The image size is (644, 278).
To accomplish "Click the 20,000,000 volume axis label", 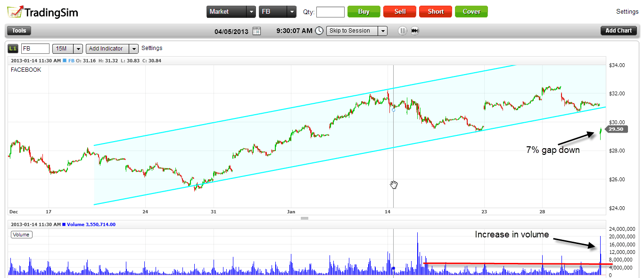I will 622,236.
